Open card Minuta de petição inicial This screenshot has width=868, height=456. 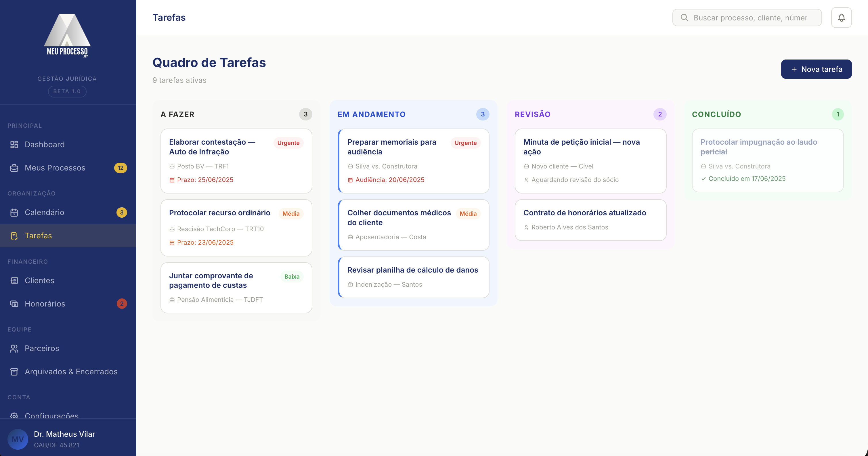point(590,161)
